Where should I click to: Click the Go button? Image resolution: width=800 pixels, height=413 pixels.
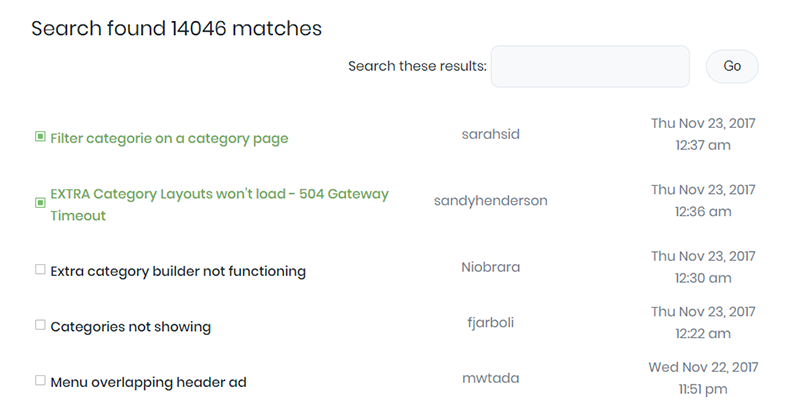[732, 66]
